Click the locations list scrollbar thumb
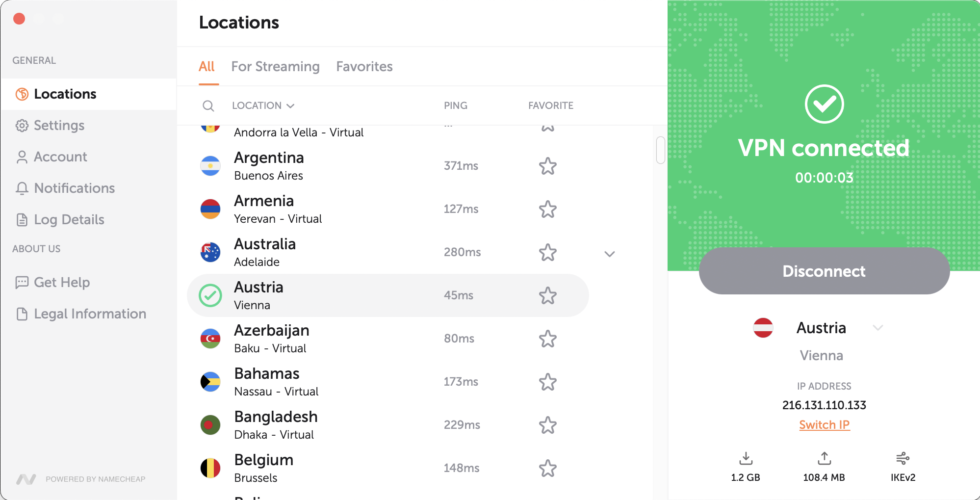Viewport: 980px width, 500px height. (x=660, y=150)
